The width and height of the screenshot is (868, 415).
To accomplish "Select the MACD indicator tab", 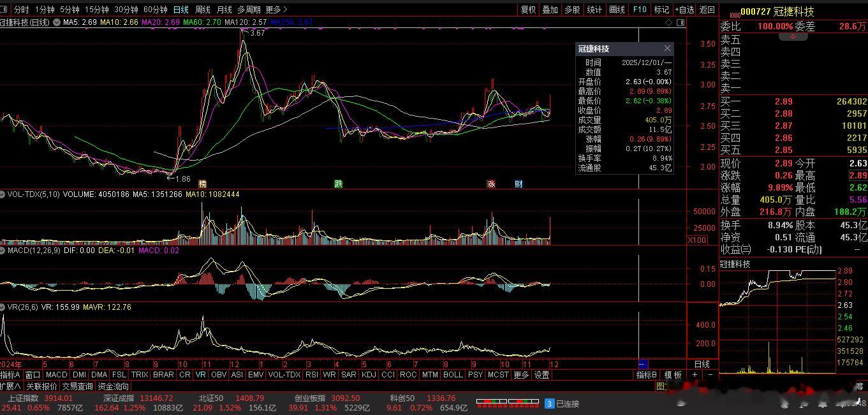I will pos(56,375).
